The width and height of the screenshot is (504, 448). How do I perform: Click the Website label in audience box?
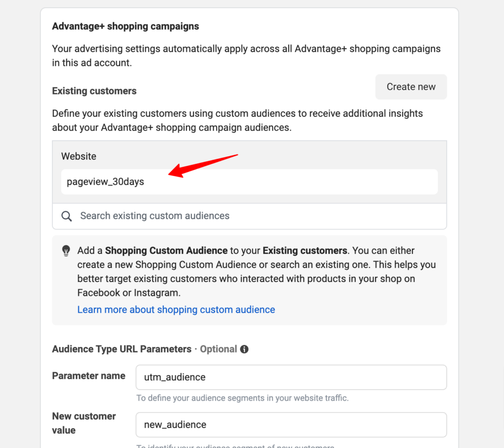pos(79,156)
